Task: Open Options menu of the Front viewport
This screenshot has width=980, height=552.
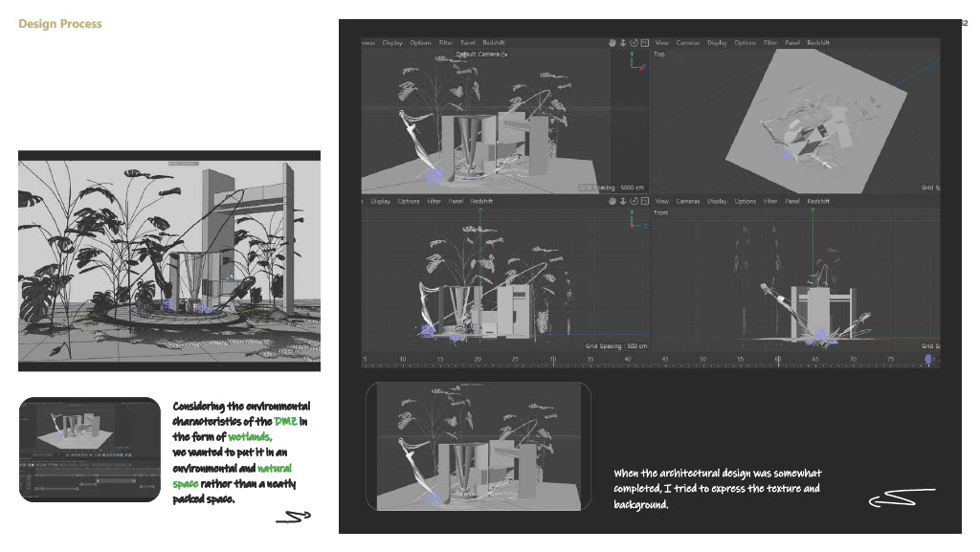Action: (x=745, y=201)
